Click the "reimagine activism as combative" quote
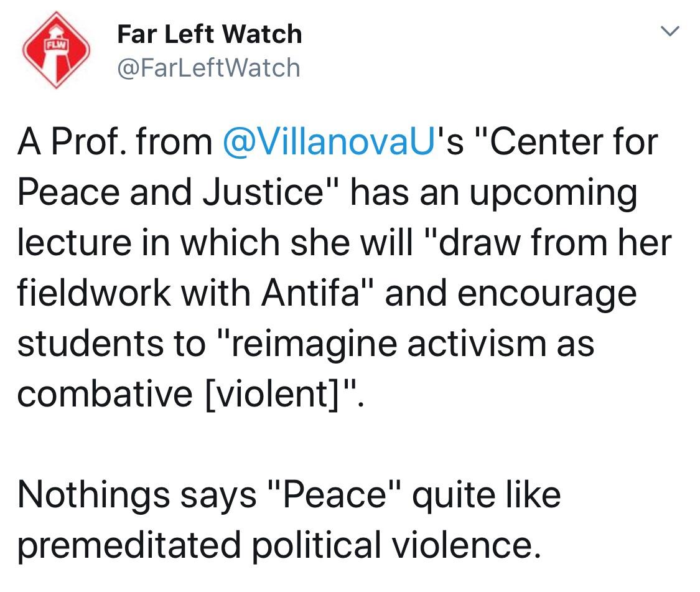The width and height of the screenshot is (700, 592). point(306,369)
